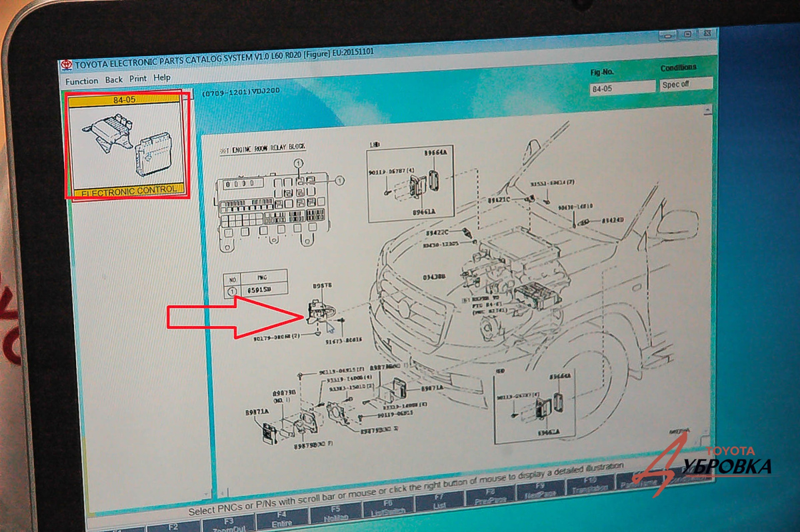This screenshot has width=800, height=532.
Task: Select 89664A in the RHD box
Action: coord(560,377)
